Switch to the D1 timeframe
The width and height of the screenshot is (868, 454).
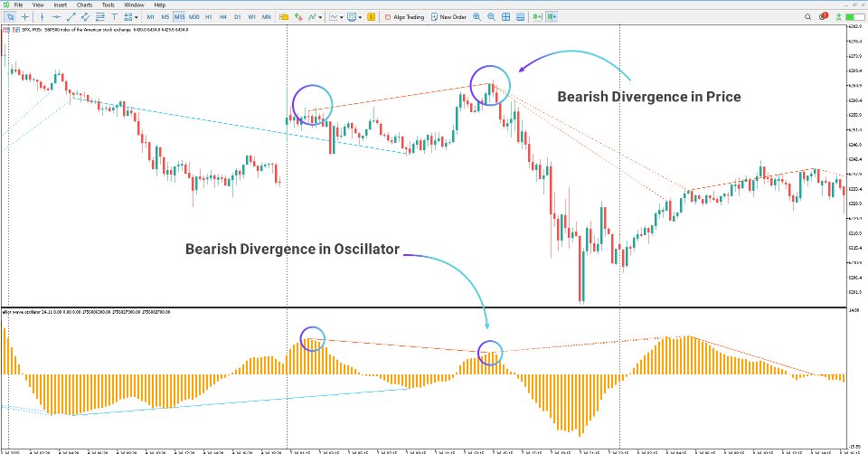(238, 17)
